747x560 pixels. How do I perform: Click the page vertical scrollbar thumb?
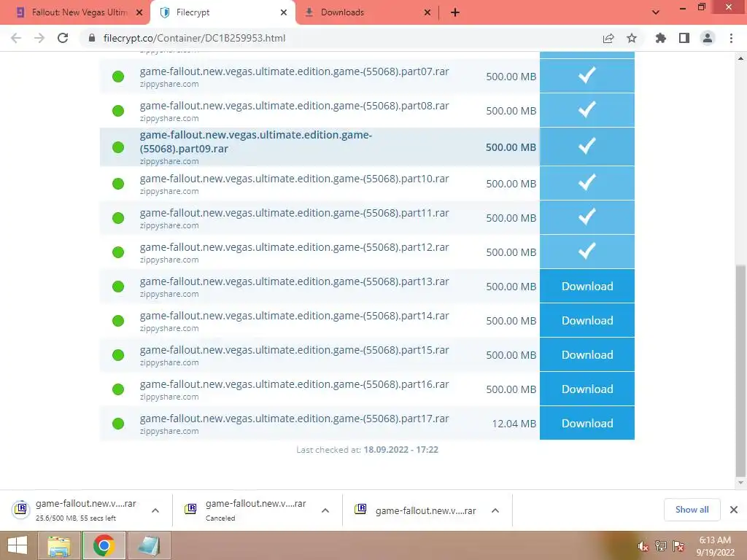[740, 370]
